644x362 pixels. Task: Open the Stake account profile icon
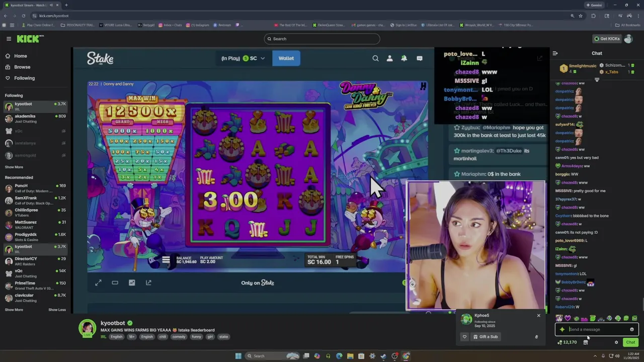[389, 58]
